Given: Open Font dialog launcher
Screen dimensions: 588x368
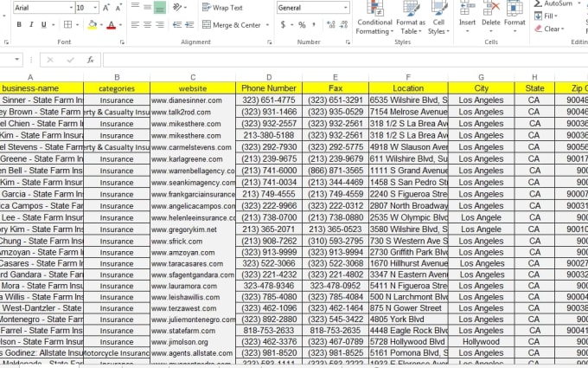Looking at the screenshot, I should coord(122,42).
